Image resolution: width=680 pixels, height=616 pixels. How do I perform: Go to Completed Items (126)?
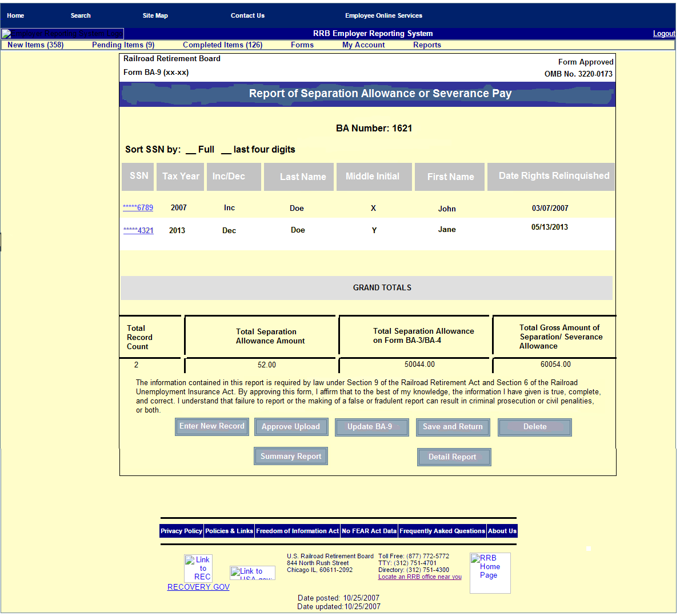222,45
